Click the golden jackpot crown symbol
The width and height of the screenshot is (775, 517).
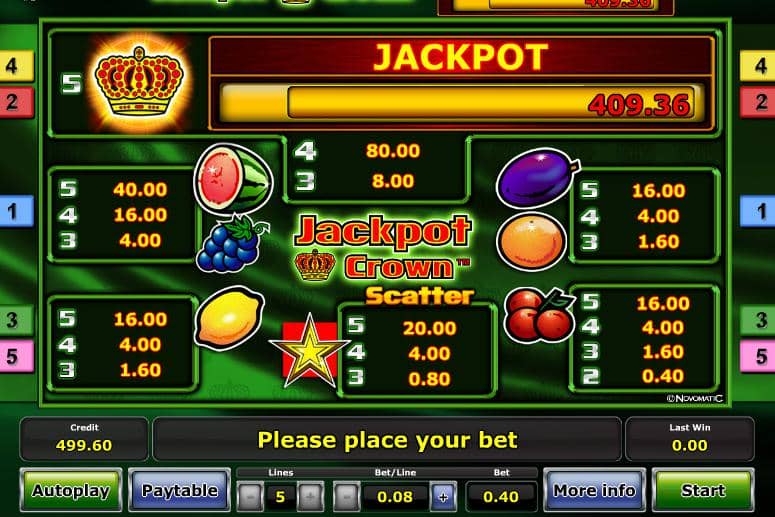click(139, 82)
